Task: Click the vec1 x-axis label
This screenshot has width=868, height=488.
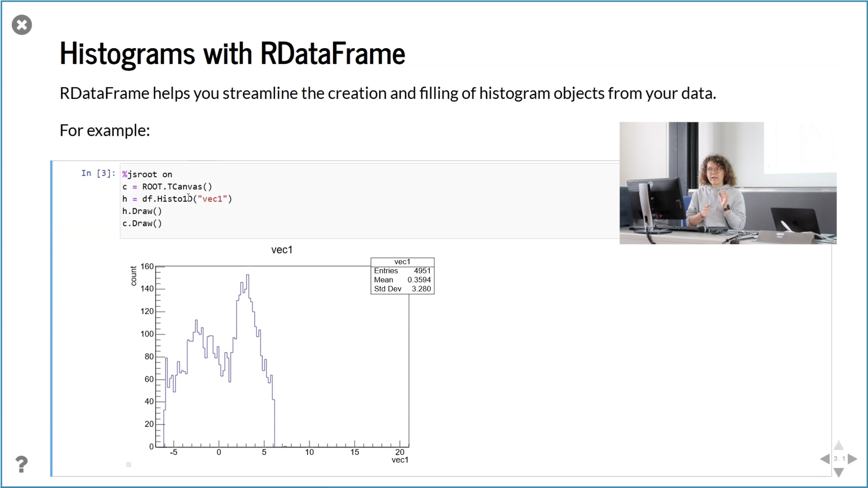Action: 400,460
